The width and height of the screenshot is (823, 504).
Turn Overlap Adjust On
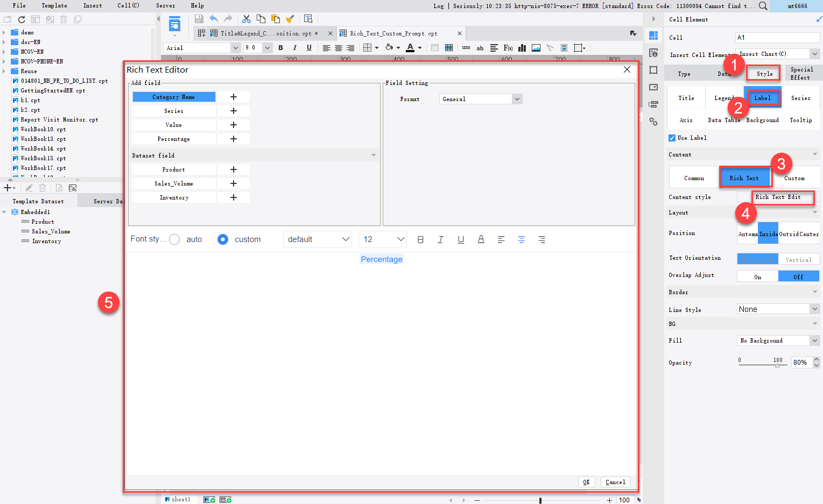[x=757, y=276]
